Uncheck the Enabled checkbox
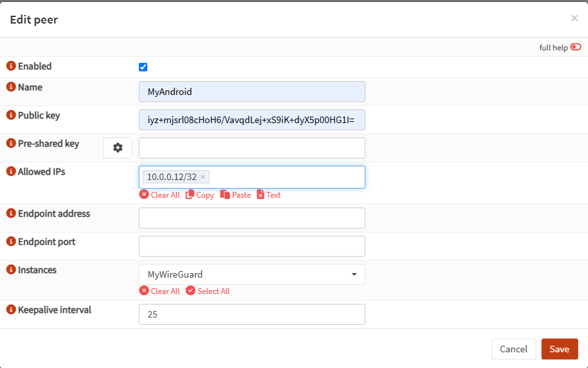Viewport: 588px width, 368px height. pyautogui.click(x=143, y=67)
